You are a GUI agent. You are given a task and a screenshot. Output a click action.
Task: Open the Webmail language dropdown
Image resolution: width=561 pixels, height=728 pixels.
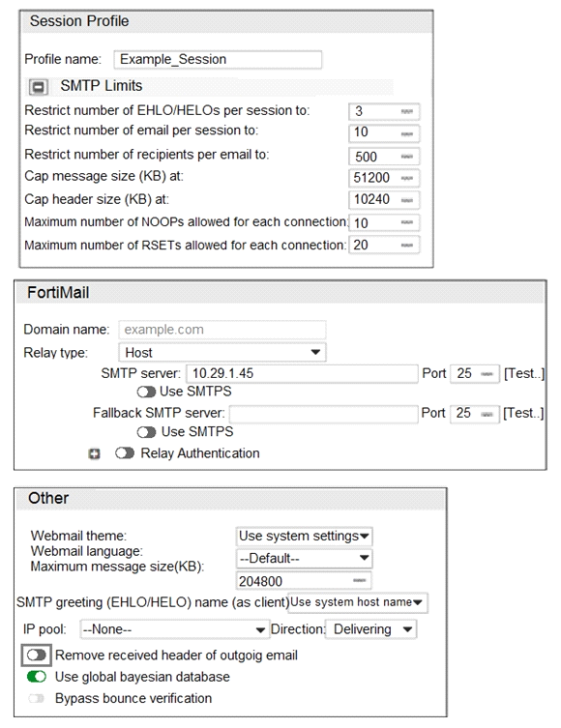tap(304, 558)
